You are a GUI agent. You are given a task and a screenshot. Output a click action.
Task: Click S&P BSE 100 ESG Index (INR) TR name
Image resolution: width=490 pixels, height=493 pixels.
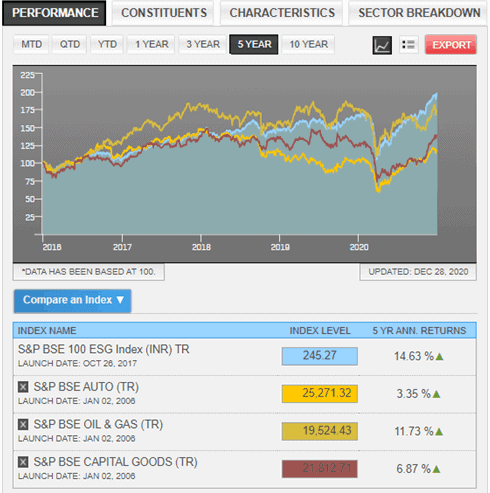pyautogui.click(x=104, y=349)
